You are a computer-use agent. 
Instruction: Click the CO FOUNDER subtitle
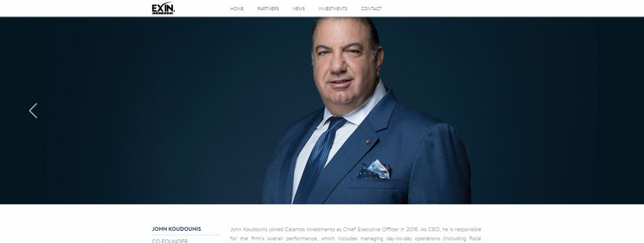coord(170,241)
